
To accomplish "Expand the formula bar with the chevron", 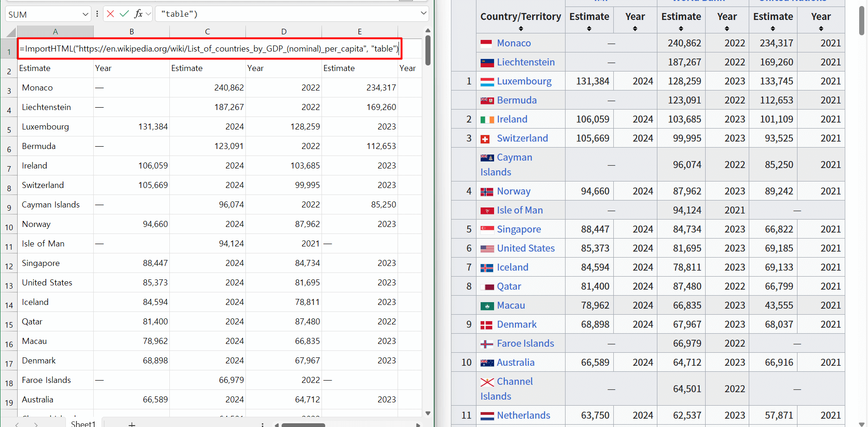I will pyautogui.click(x=423, y=13).
